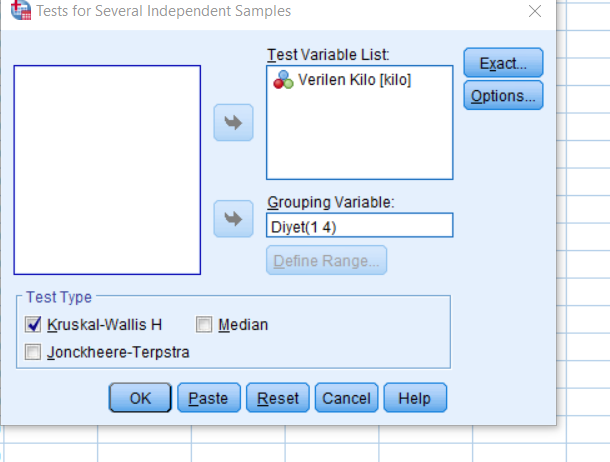Tick the Jonckheere-Terpstra checkbox
610x462 pixels.
click(x=33, y=352)
